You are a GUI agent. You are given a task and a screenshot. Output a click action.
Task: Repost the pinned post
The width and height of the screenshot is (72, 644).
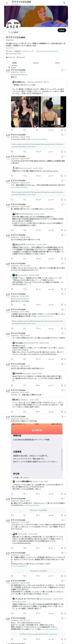click(x=24, y=130)
